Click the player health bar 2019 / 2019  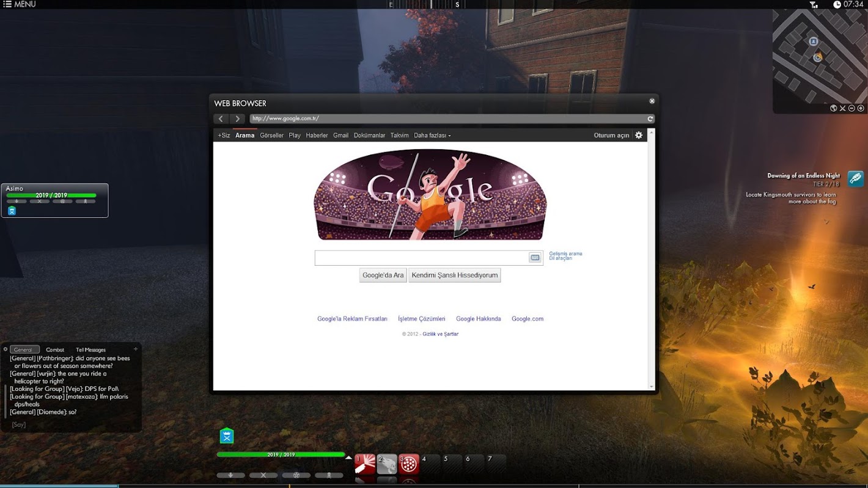281,454
